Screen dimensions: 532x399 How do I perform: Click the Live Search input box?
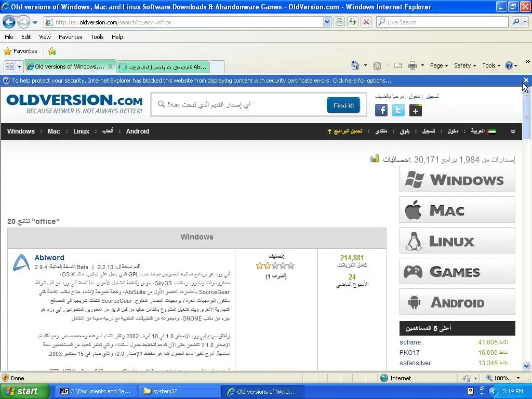pos(443,22)
